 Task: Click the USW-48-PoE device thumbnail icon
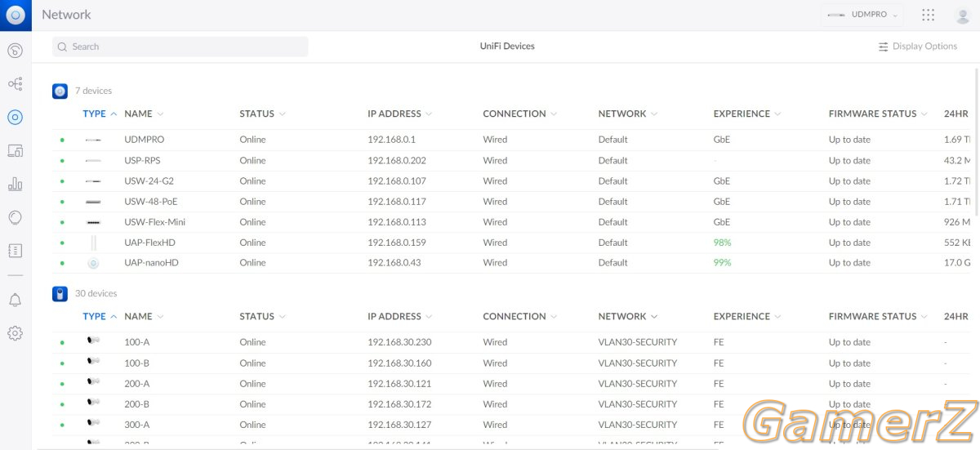pyautogui.click(x=93, y=202)
